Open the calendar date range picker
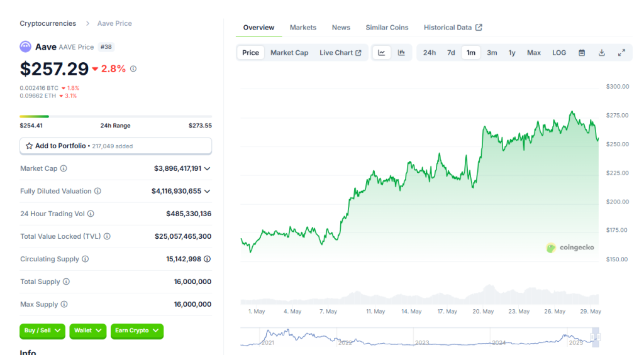 coord(582,53)
